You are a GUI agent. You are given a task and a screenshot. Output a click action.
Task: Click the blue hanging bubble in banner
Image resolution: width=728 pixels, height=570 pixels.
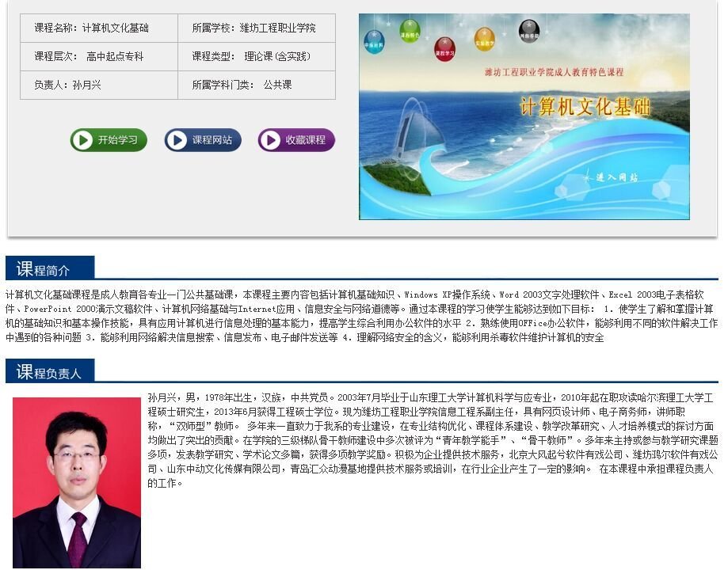pos(374,42)
